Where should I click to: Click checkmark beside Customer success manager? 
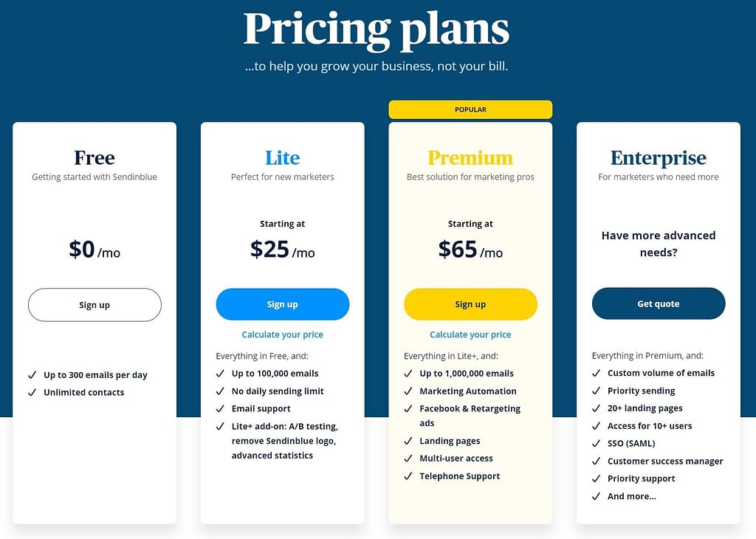(x=597, y=461)
